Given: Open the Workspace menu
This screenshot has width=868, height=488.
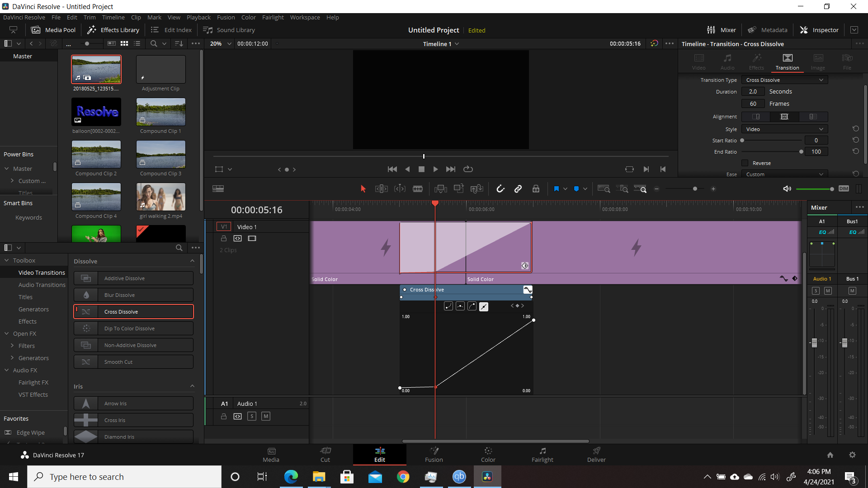Looking at the screenshot, I should (x=305, y=17).
